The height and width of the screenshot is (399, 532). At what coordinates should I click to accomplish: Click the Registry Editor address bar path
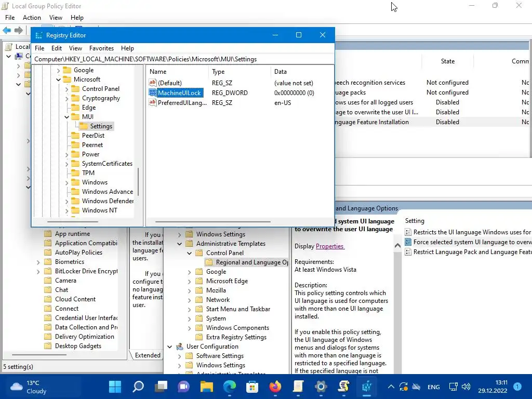183,59
